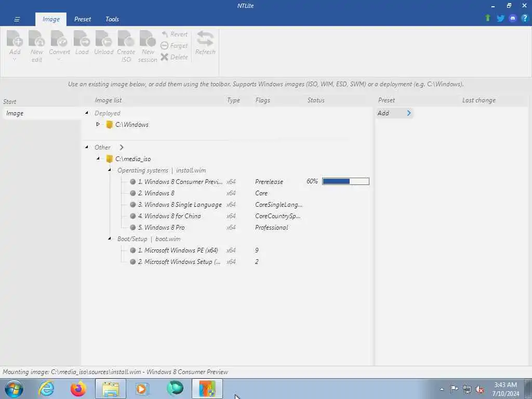Select Microsoft Windows Setup image

[x=179, y=262]
